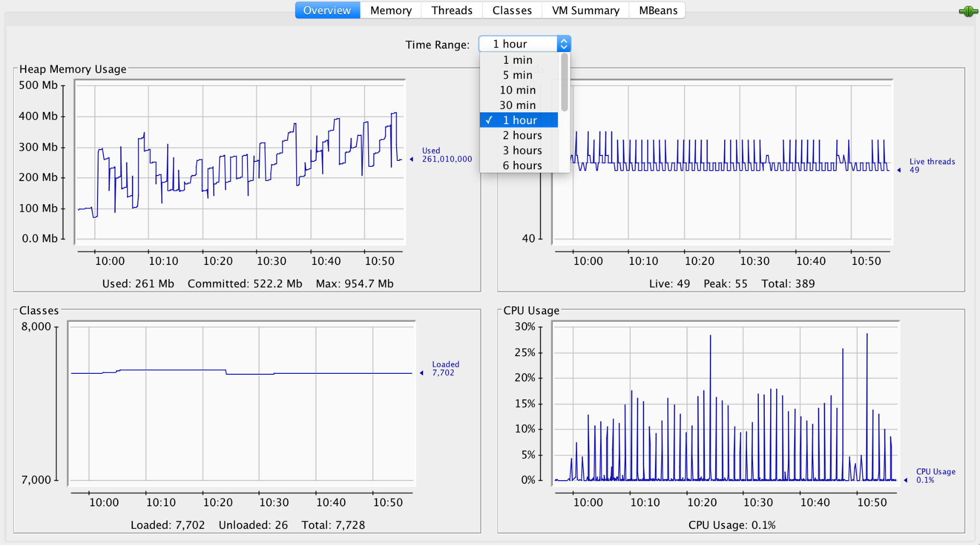Viewport: 980px width, 545px height.
Task: Click the Loaded classes indicator arrow
Action: pyautogui.click(x=421, y=372)
